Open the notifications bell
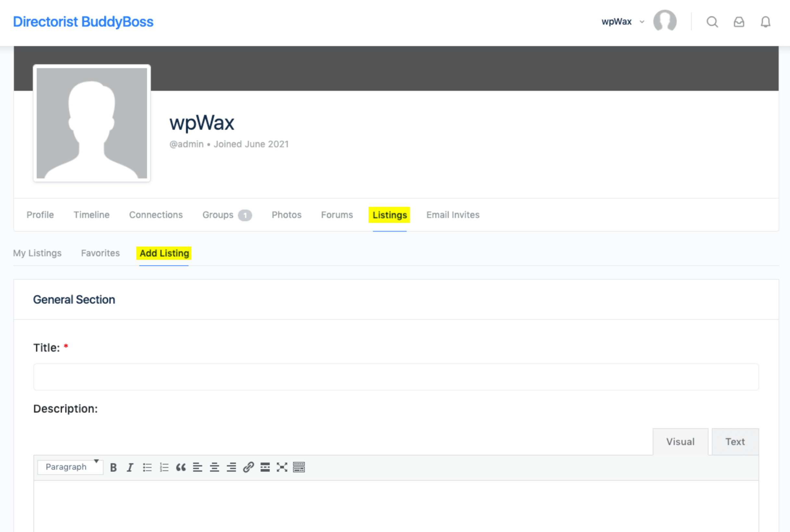Image resolution: width=790 pixels, height=532 pixels. tap(765, 22)
